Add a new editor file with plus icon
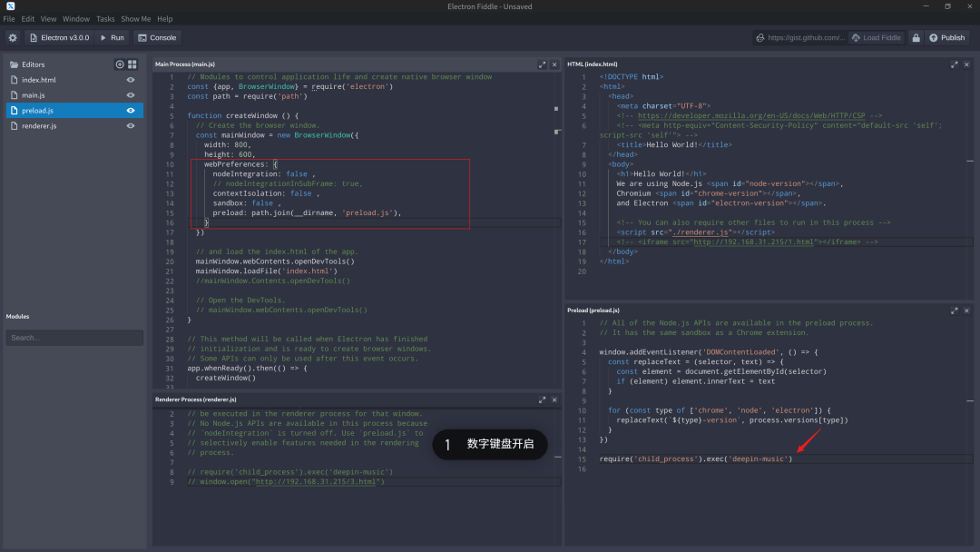 120,64
